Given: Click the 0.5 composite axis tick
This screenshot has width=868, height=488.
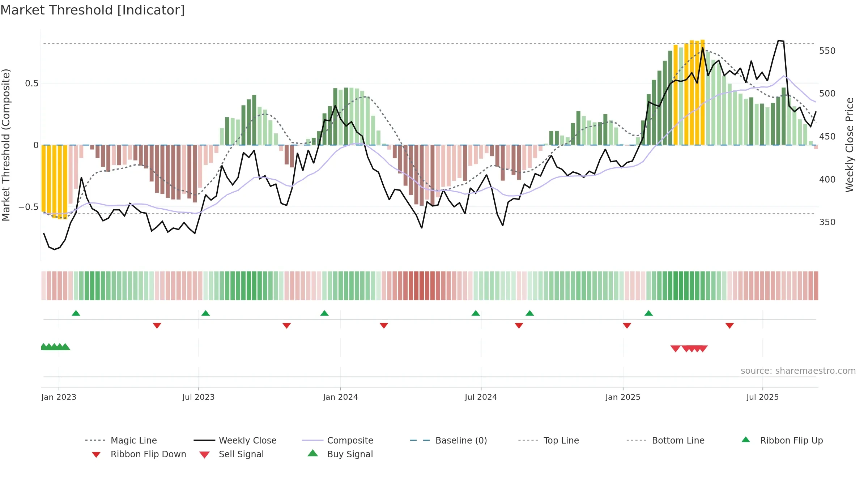Looking at the screenshot, I should [31, 84].
